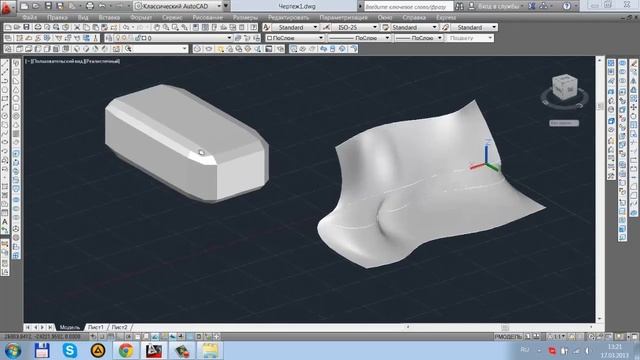Click the Windows Start button
Screen dimensions: 640x360
click(x=13, y=351)
